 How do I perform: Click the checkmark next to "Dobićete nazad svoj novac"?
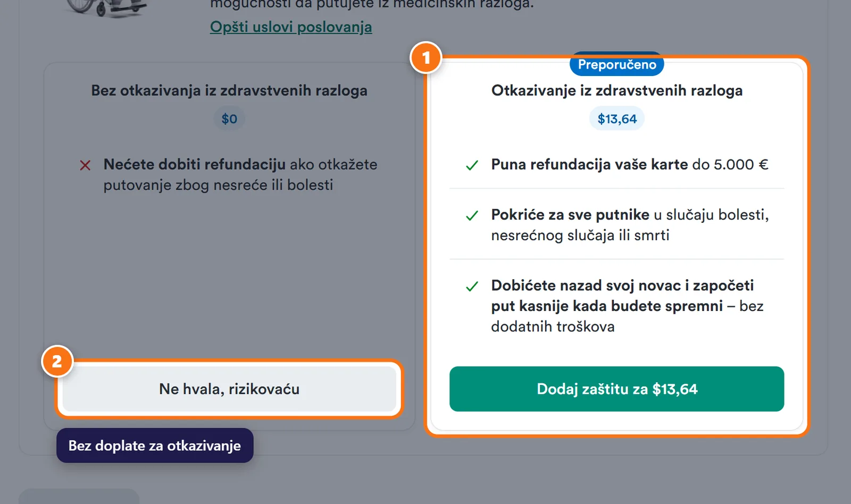(472, 287)
